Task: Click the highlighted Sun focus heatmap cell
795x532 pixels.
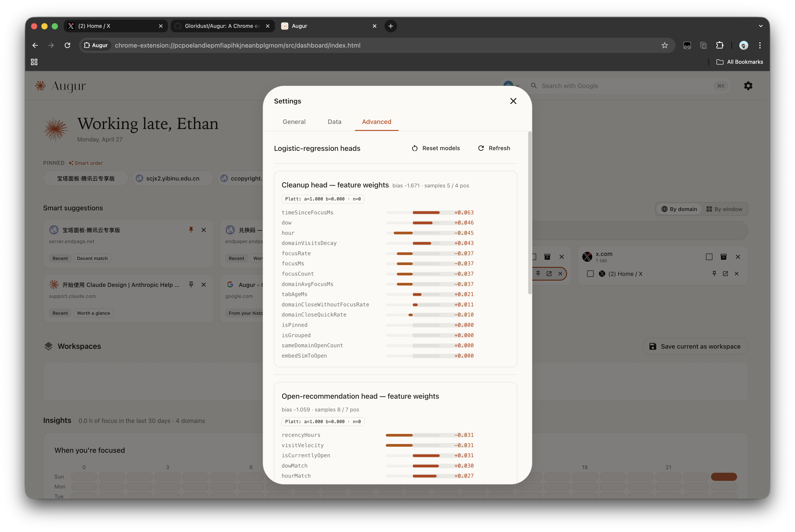Action: coord(724,477)
